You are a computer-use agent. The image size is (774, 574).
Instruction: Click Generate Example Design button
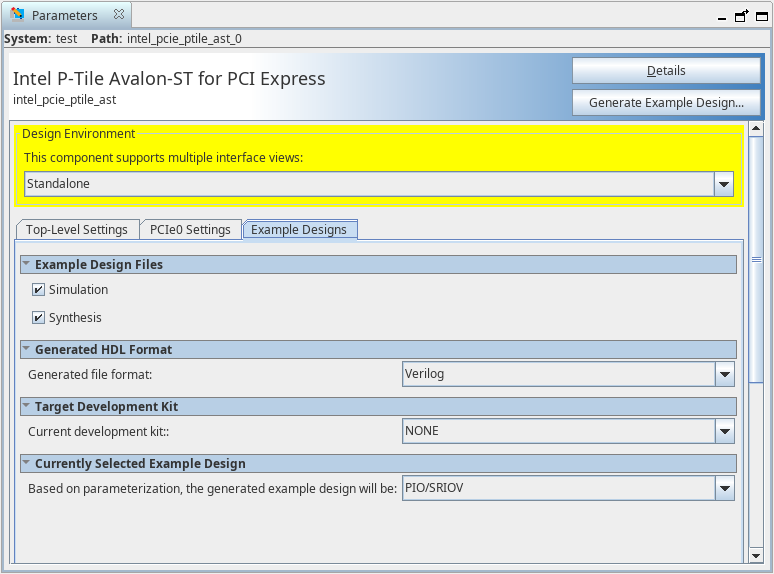(x=666, y=103)
